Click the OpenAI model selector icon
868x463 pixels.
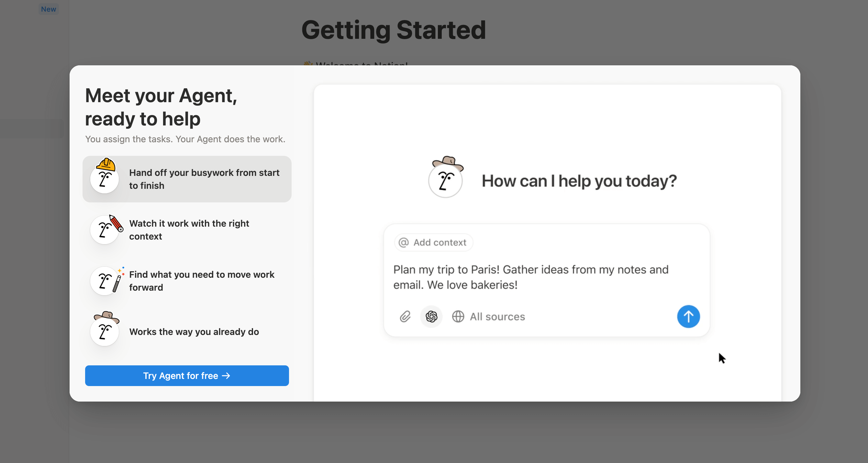[x=431, y=317]
